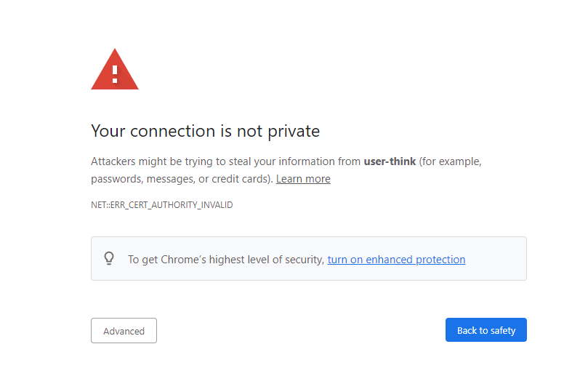The height and width of the screenshot is (376, 588).
Task: Click the lightbulb icon in the tip box
Action: point(110,258)
